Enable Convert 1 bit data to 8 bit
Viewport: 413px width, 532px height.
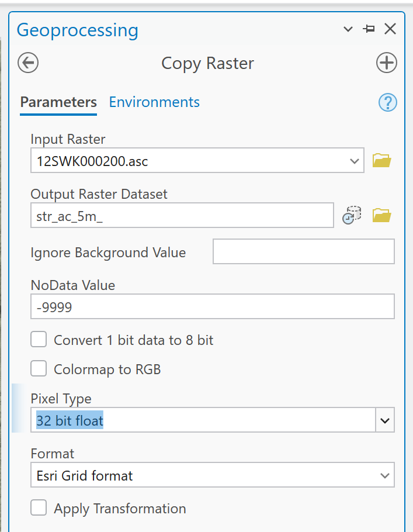(x=39, y=339)
